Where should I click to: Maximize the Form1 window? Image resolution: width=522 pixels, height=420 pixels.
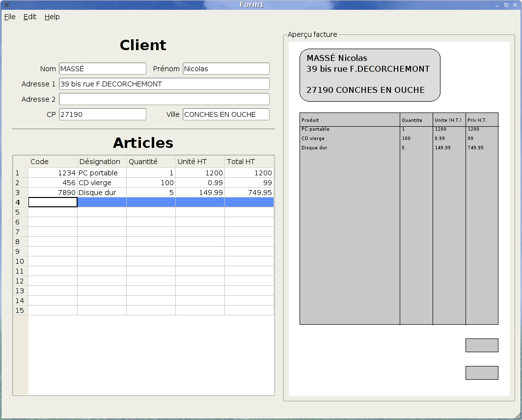(x=506, y=5)
